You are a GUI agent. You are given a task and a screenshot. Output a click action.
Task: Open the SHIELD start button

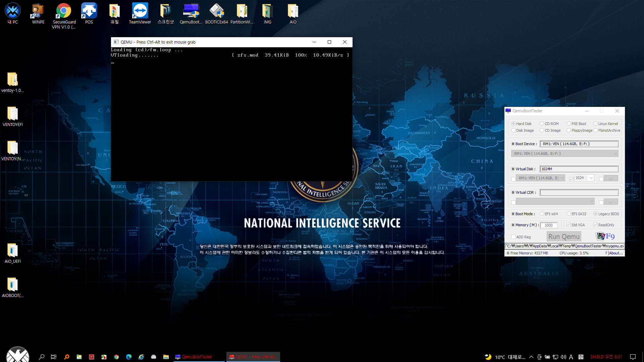(17, 355)
